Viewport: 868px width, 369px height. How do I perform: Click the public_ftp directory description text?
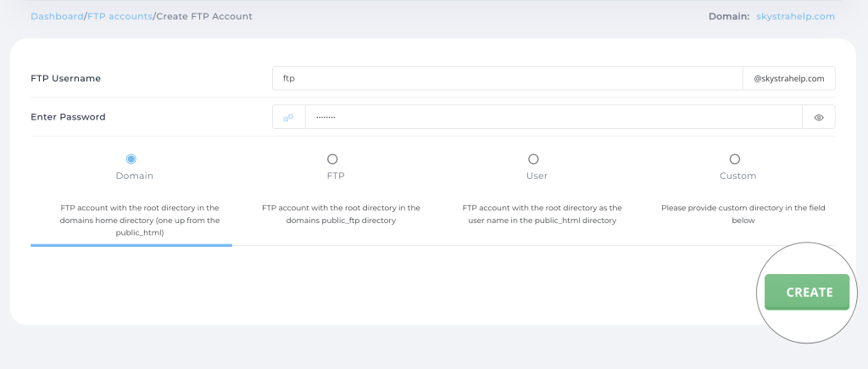pyautogui.click(x=341, y=214)
